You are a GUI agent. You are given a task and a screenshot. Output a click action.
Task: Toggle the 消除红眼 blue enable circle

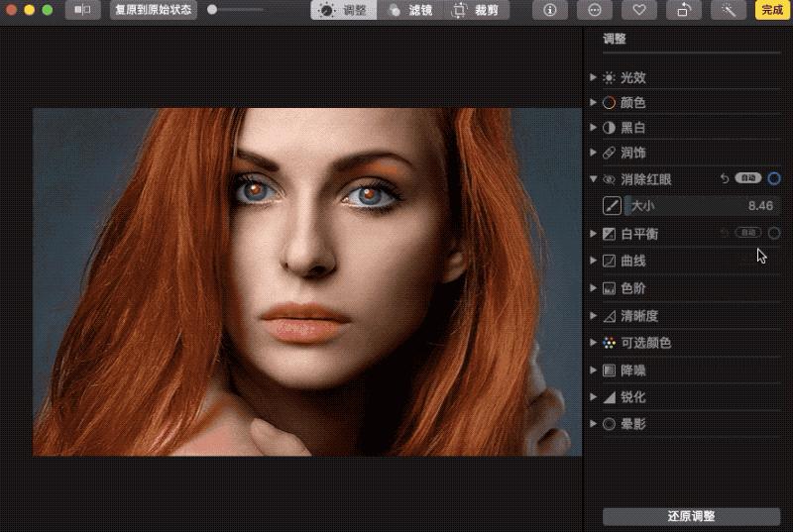click(774, 179)
